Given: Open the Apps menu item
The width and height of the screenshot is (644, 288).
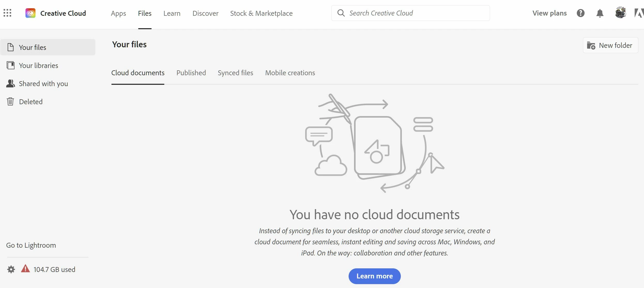Looking at the screenshot, I should tap(118, 13).
